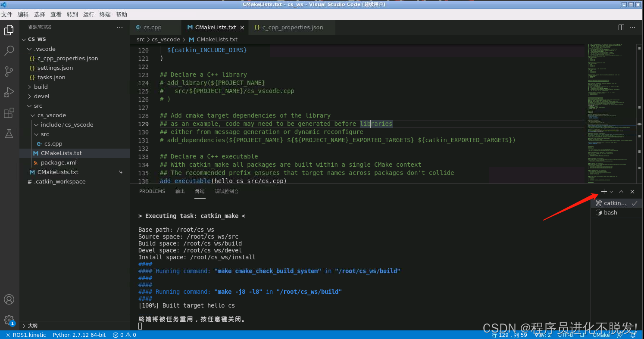Open the Source Control view

click(x=9, y=72)
